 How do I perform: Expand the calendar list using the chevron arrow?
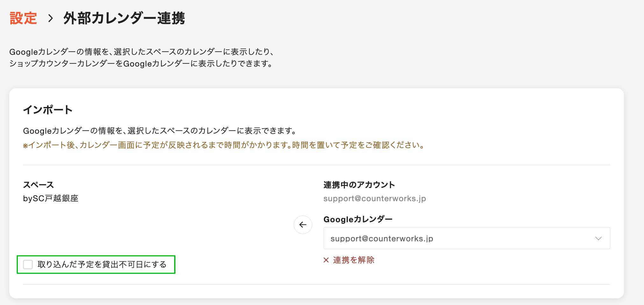pos(598,238)
